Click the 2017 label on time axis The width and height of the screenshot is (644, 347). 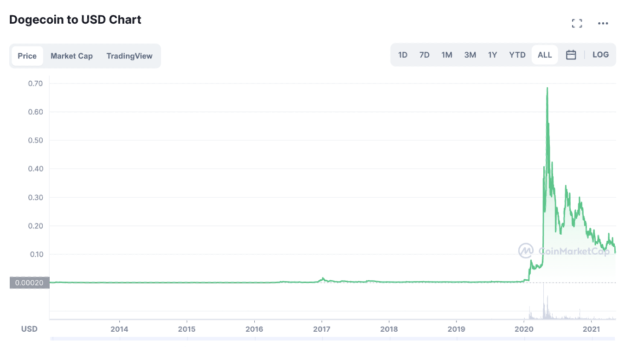pos(322,329)
